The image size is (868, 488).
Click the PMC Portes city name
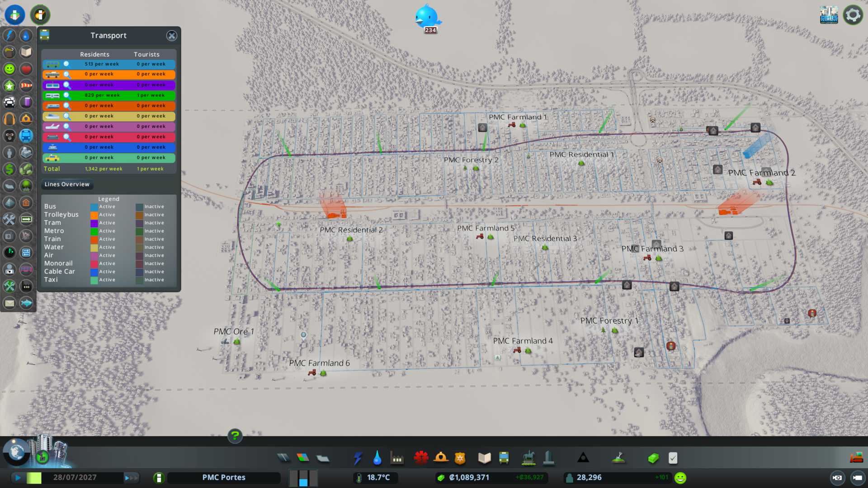point(224,478)
